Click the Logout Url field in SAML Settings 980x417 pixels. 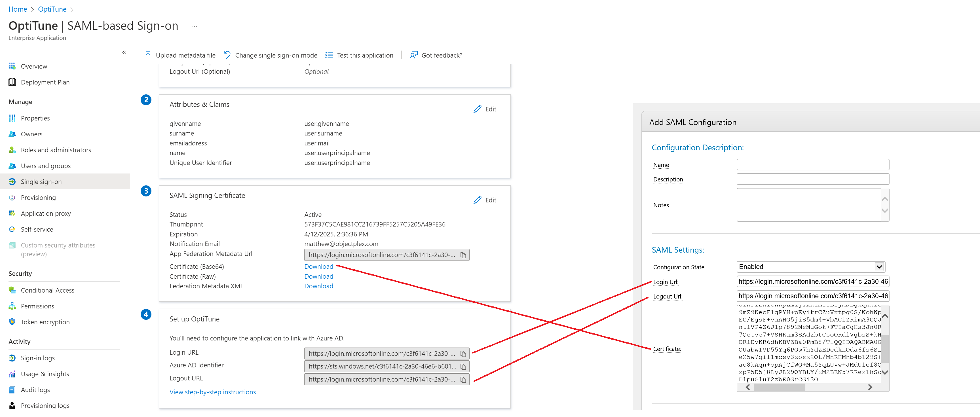coord(813,296)
